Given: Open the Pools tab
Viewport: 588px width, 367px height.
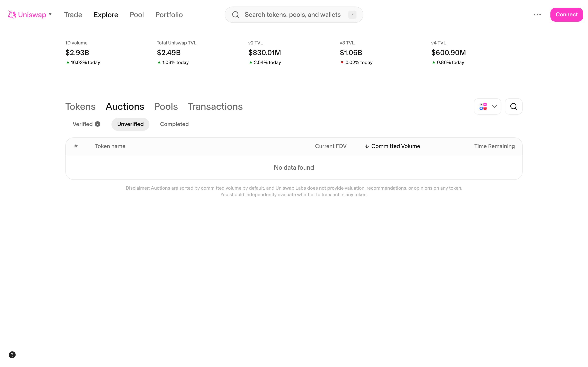Looking at the screenshot, I should (166, 106).
